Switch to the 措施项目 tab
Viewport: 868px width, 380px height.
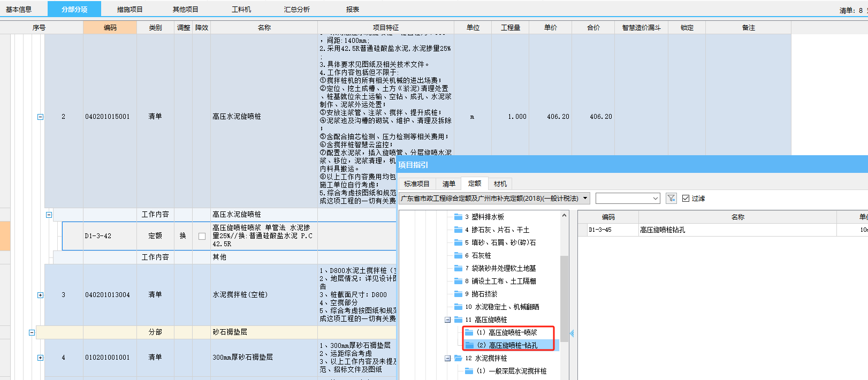130,10
